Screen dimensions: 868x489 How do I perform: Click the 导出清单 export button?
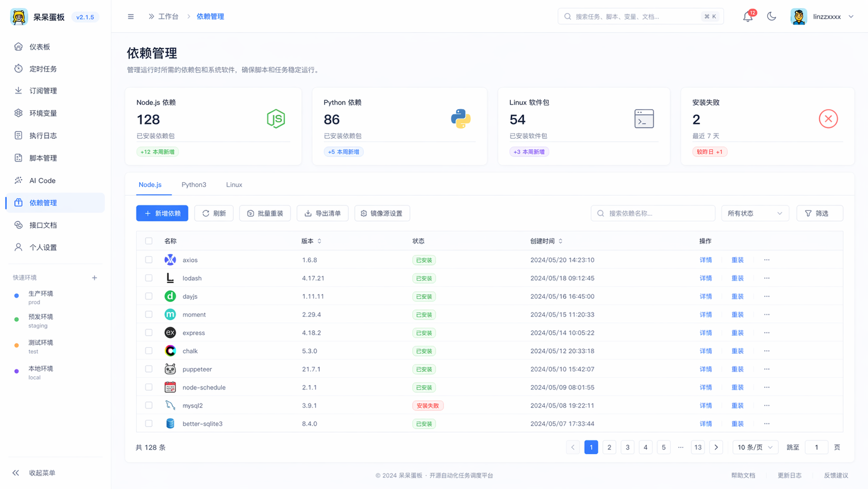(322, 214)
